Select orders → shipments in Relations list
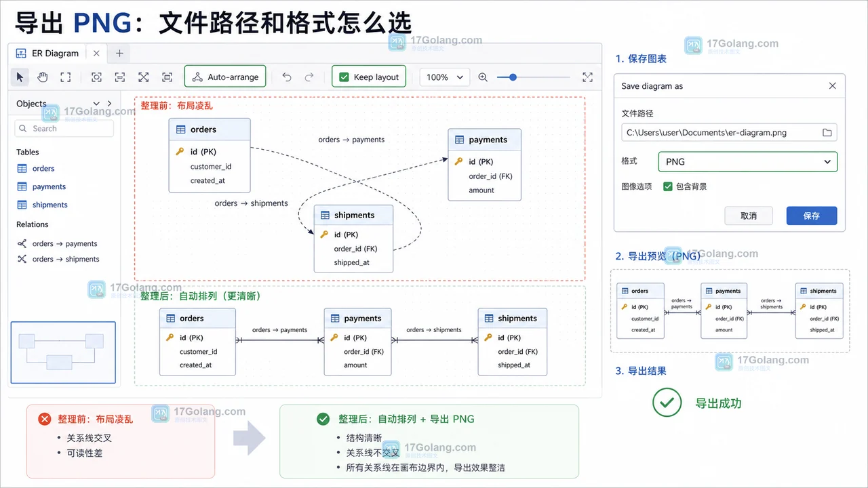Screen dimensions: 868x488 [x=66, y=260]
